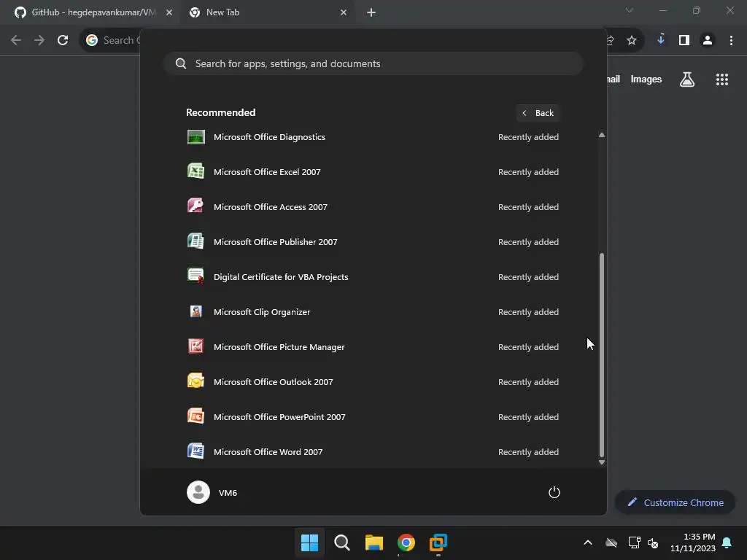Open the Picture Manager icon
Screen dimensions: 747x560
click(196, 346)
